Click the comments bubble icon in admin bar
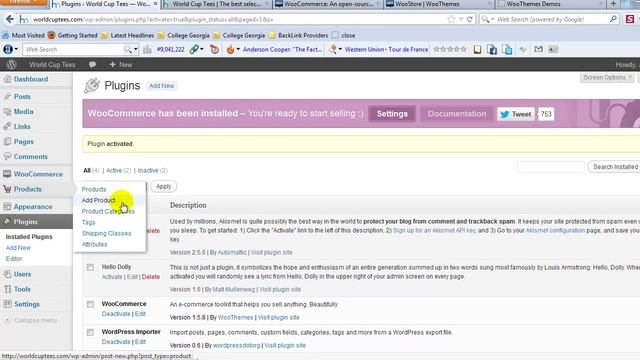The height and width of the screenshot is (360, 640). [x=92, y=64]
